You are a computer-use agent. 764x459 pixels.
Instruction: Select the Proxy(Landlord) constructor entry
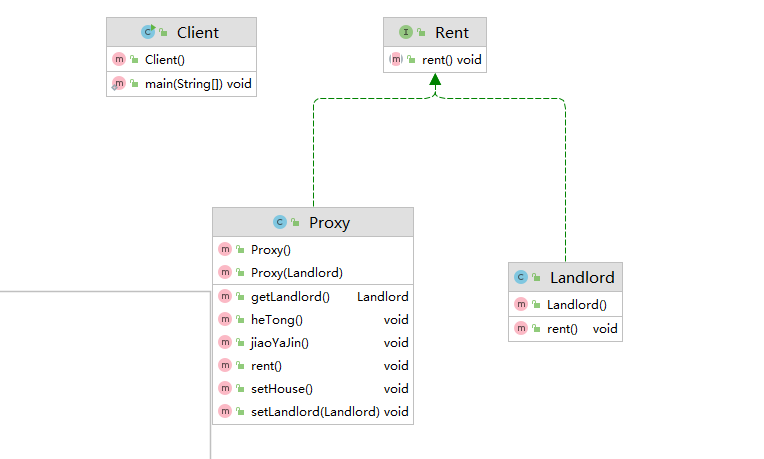point(297,273)
